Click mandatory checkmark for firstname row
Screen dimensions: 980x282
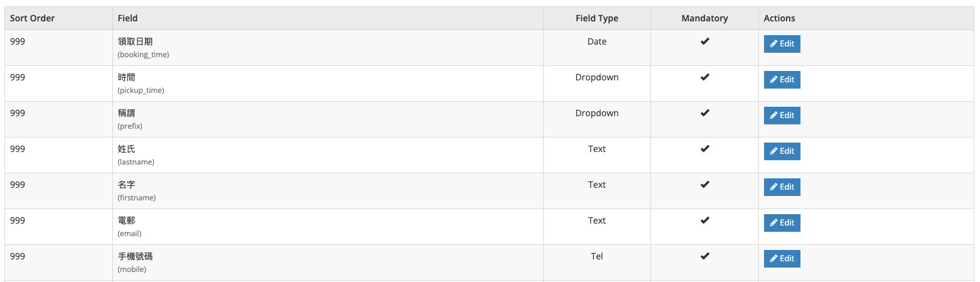click(x=705, y=185)
